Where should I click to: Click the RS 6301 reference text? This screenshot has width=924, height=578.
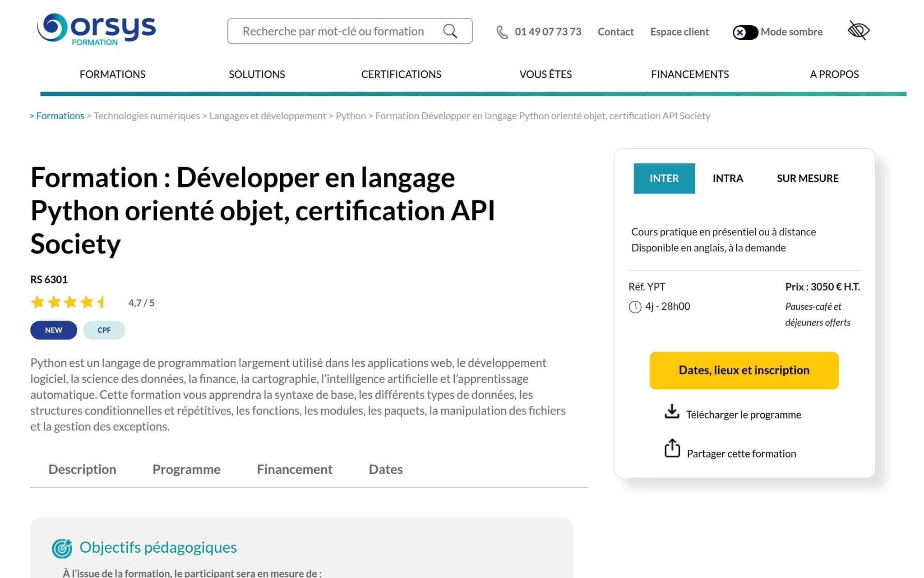point(49,280)
